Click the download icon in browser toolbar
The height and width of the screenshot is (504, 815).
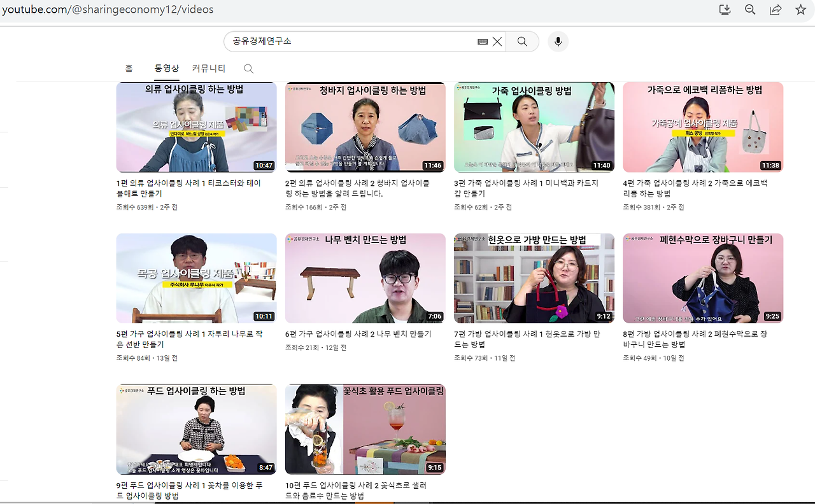[x=725, y=10]
